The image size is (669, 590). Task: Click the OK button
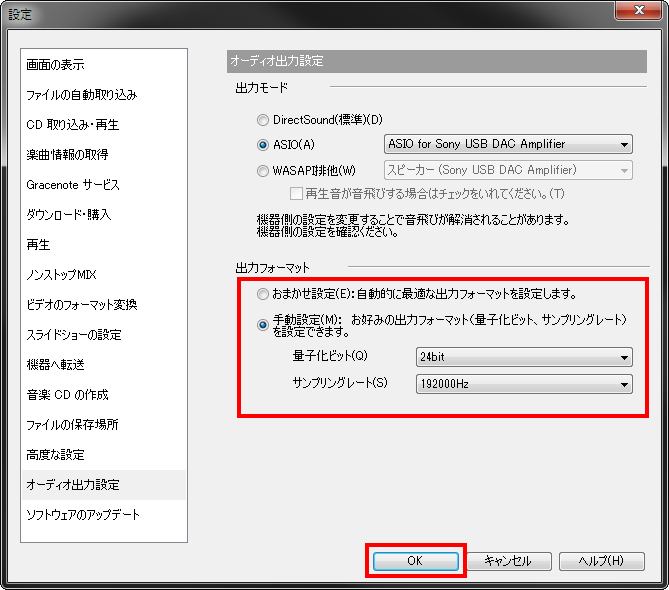[415, 561]
